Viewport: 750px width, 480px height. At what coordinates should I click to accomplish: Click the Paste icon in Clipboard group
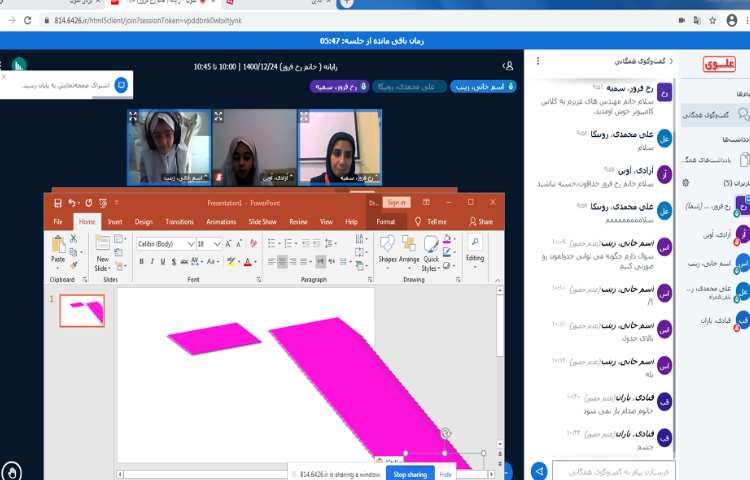[x=58, y=247]
